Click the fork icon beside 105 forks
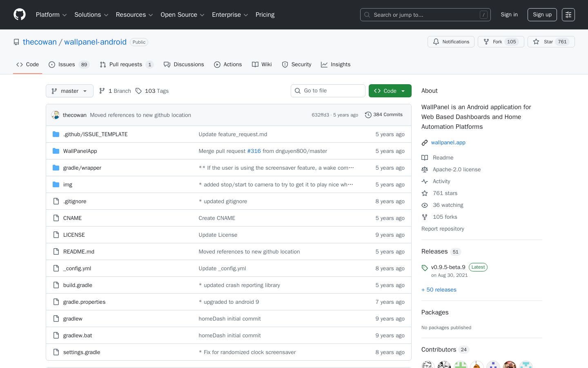The width and height of the screenshot is (588, 368). tap(425, 217)
